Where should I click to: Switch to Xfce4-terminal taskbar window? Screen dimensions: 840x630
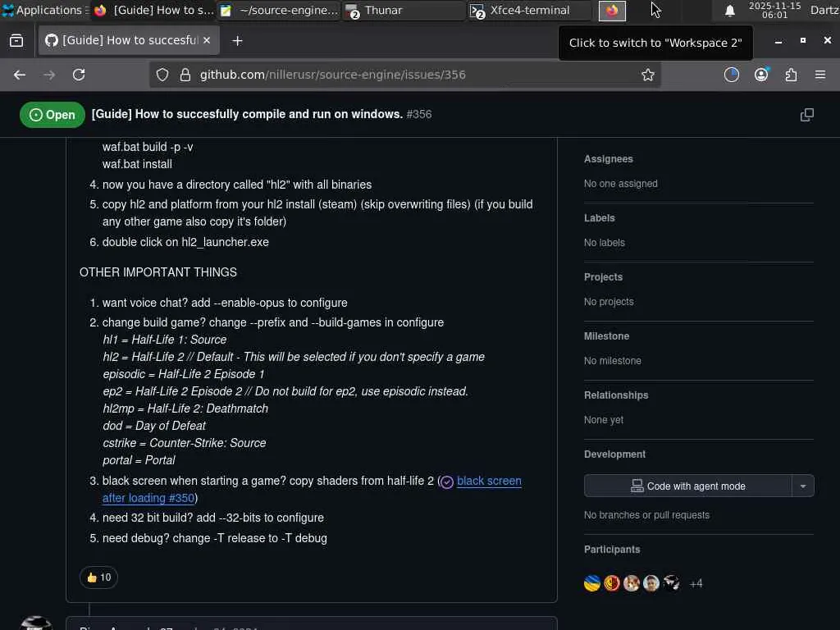point(529,10)
